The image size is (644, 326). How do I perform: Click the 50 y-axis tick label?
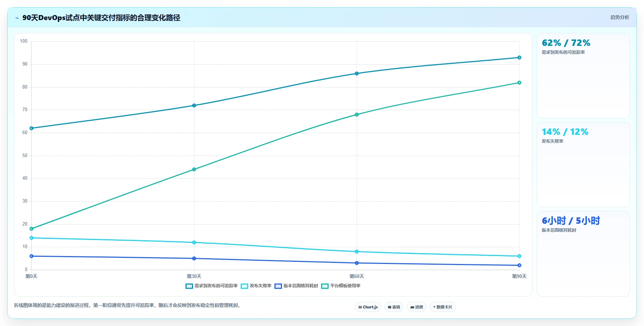25,156
